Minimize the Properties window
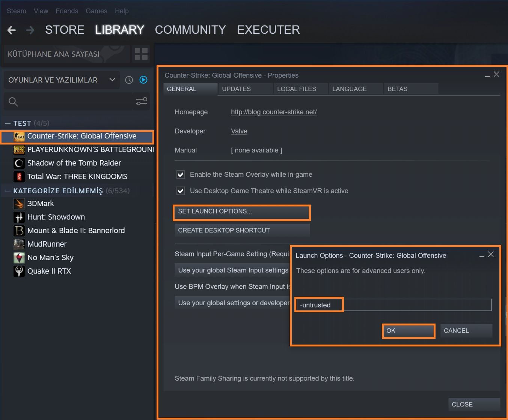Image resolution: width=508 pixels, height=420 pixels. coord(487,75)
